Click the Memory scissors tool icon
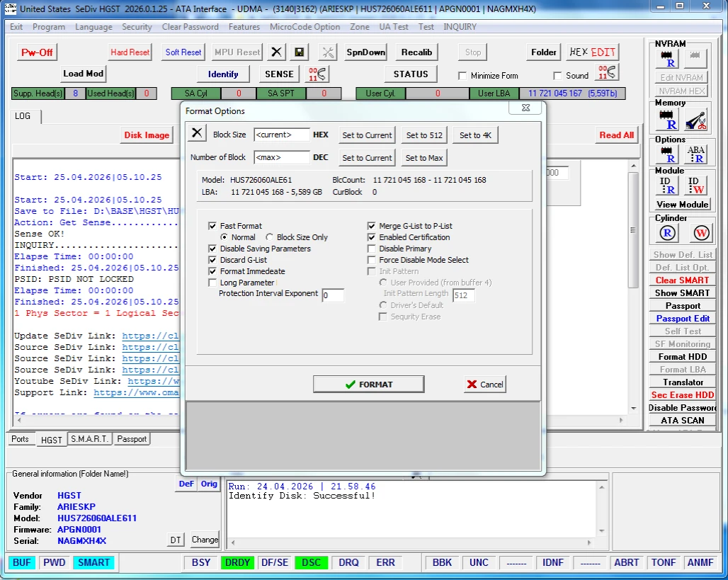This screenshot has width=728, height=580. tap(695, 120)
